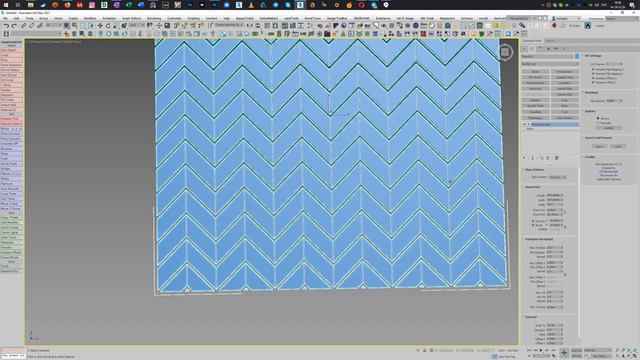
Task: Open the CG-Source link in Credits
Action: 609,172
